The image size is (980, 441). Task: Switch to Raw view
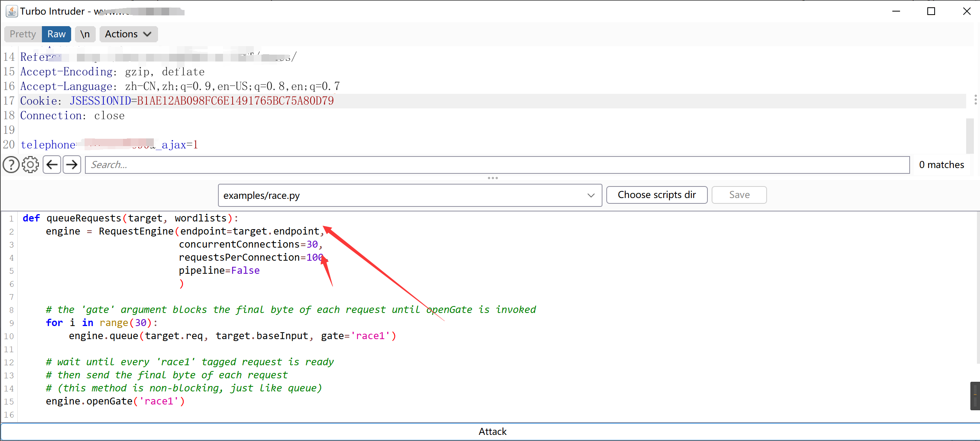(x=57, y=34)
